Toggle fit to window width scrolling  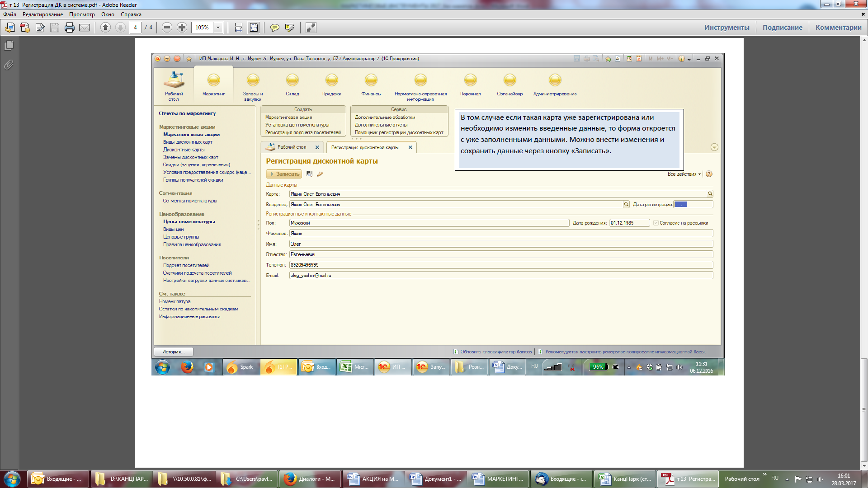click(x=239, y=28)
